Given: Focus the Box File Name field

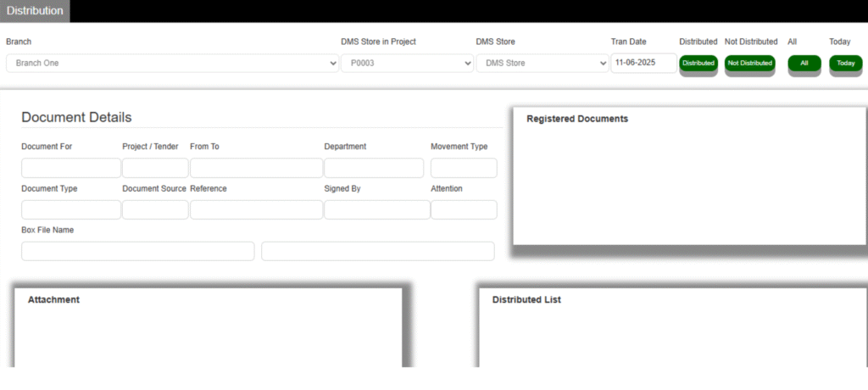Looking at the screenshot, I should coord(137,251).
